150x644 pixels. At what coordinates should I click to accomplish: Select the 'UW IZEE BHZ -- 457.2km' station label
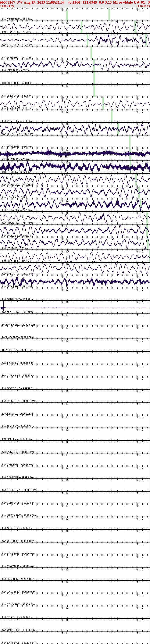click(17, 71)
